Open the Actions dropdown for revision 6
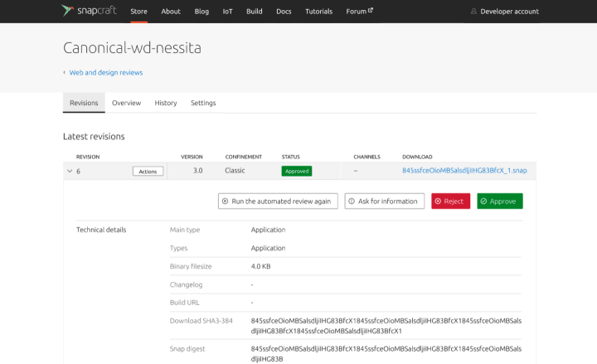The height and width of the screenshot is (364, 597). [x=148, y=172]
